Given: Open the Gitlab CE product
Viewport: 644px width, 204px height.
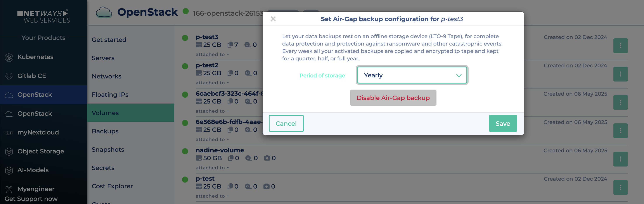Looking at the screenshot, I should (31, 76).
